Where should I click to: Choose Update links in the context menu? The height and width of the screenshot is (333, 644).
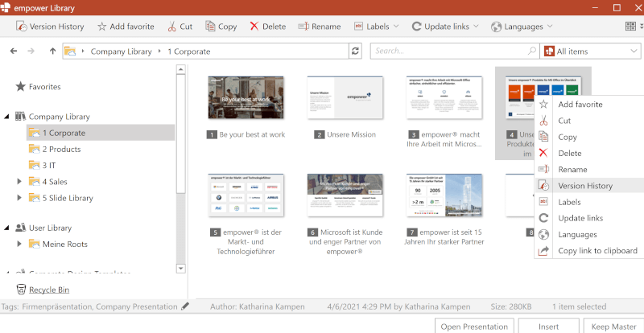589,218
